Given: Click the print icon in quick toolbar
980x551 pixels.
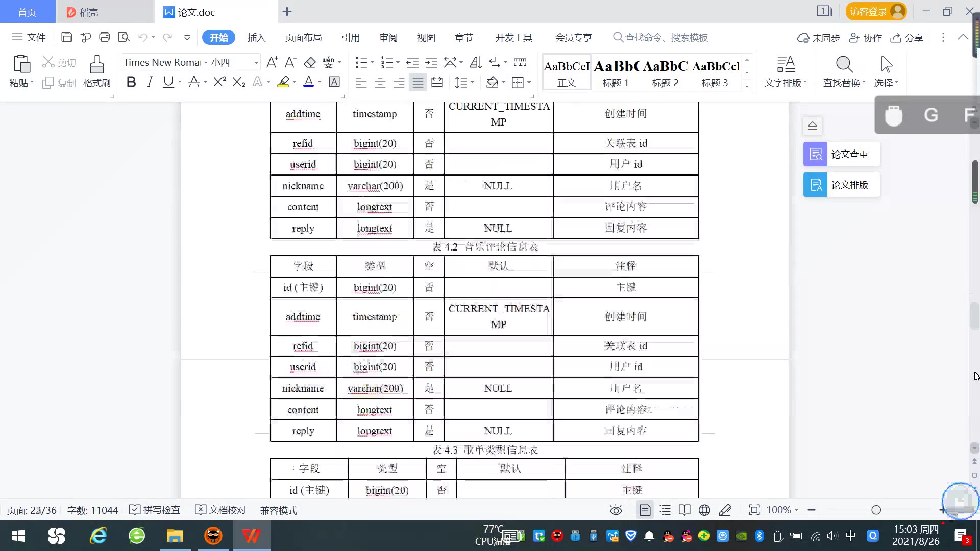Looking at the screenshot, I should [x=105, y=37].
